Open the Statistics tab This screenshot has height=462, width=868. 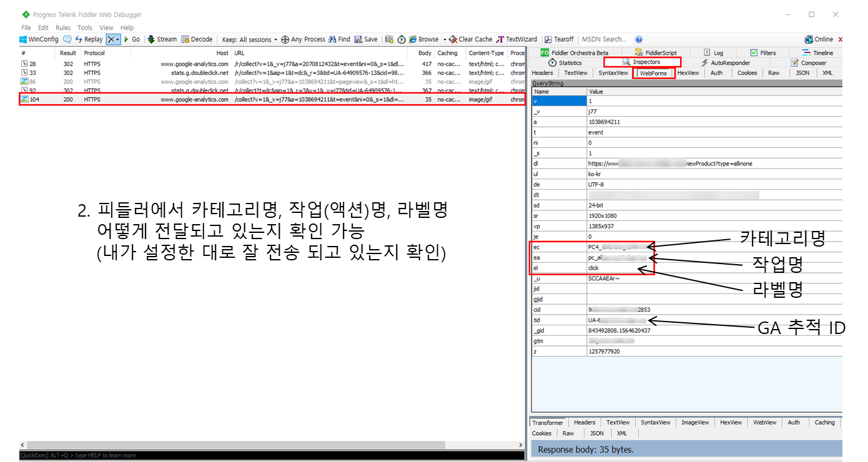click(565, 63)
